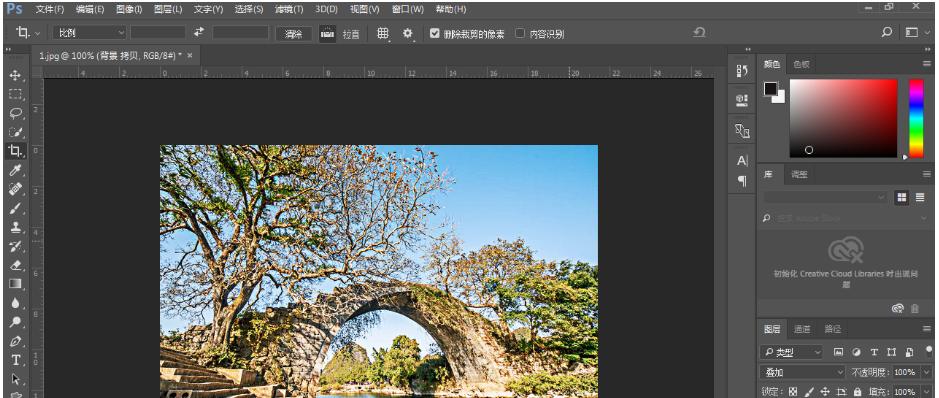Open the crop ratio preset dropdown
939x398 pixels.
click(x=90, y=33)
